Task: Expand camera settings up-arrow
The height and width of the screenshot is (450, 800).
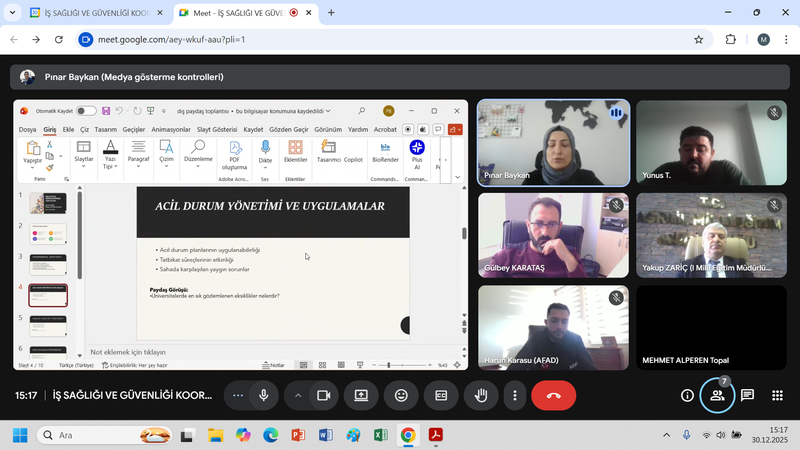Action: (x=298, y=395)
